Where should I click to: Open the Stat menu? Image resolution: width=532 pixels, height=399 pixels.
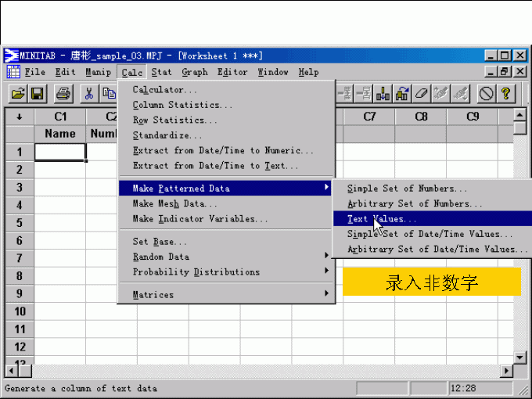pos(161,72)
